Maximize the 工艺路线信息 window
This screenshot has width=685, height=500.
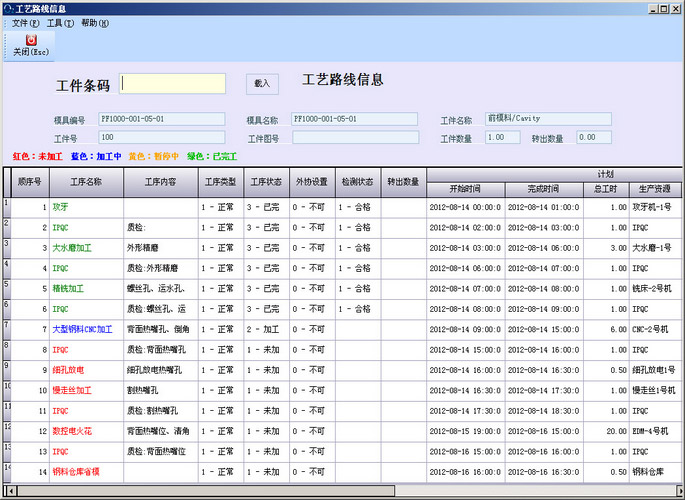[x=663, y=8]
